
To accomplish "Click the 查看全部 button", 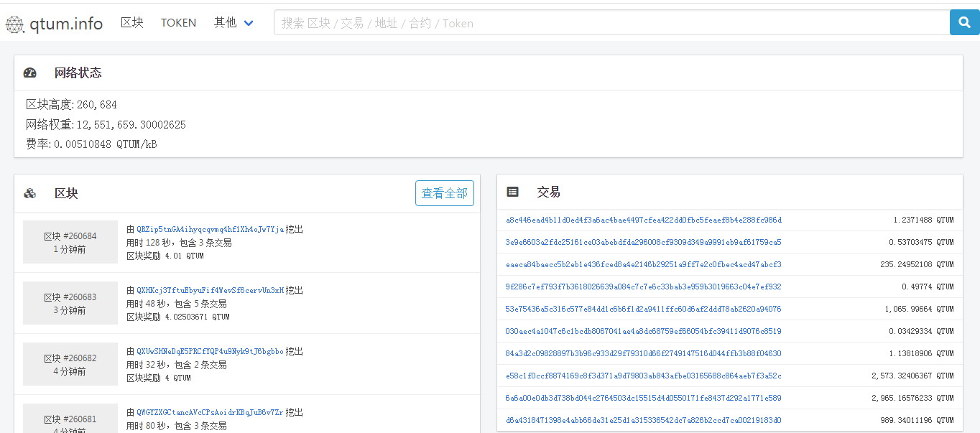I will coord(445,193).
